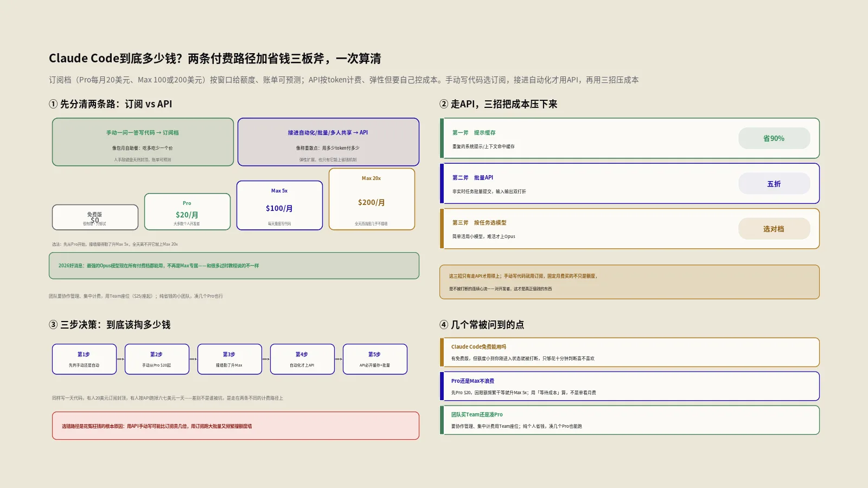The image size is (868, 488).
Task: Click the answer text '先Pro $20,因限额频繁干等'
Action: coord(524,393)
